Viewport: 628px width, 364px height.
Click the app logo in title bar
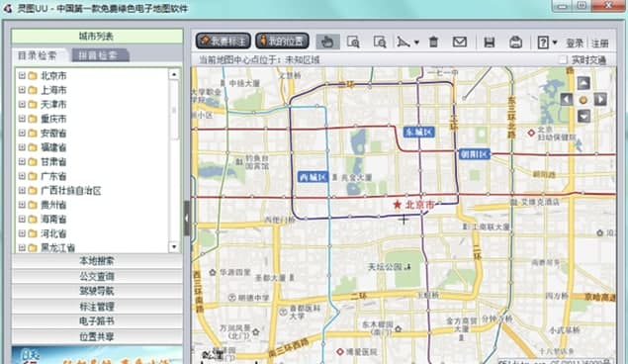(x=8, y=8)
